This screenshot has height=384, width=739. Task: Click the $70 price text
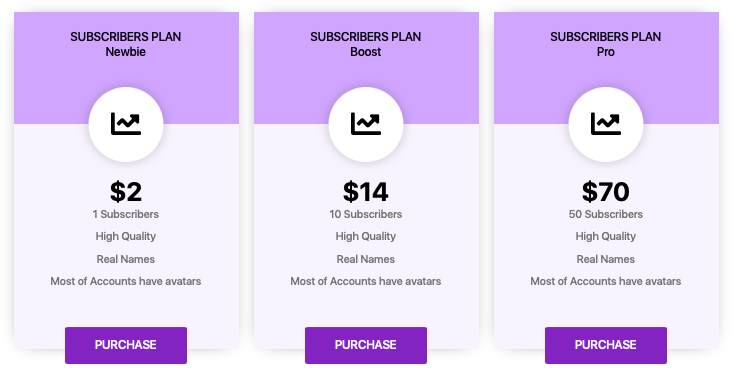click(606, 192)
